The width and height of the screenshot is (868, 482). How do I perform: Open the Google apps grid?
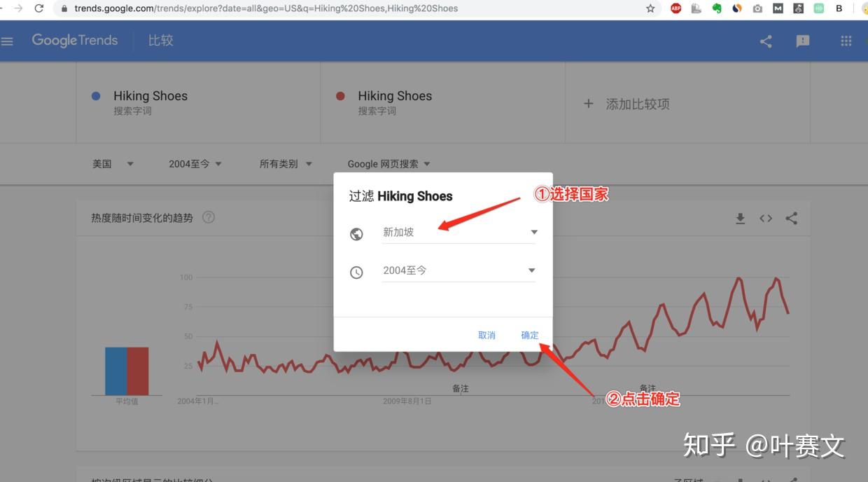pyautogui.click(x=846, y=41)
